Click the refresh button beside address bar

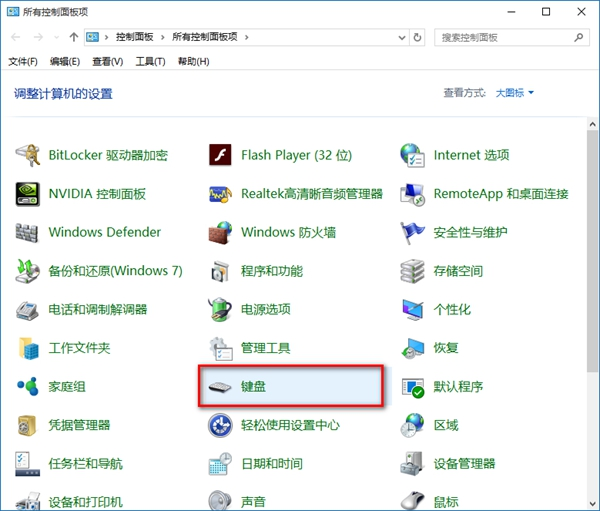click(x=418, y=37)
